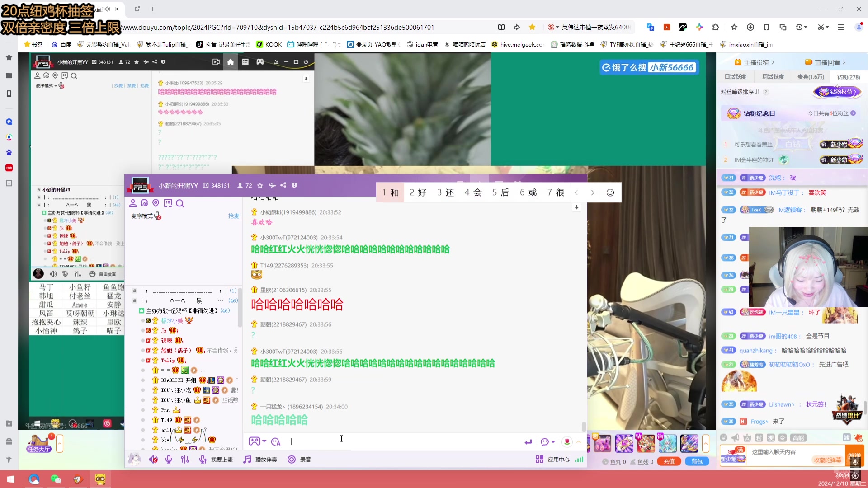The width and height of the screenshot is (868, 488).
Task: Open browser history dropdown
Action: coord(802,27)
